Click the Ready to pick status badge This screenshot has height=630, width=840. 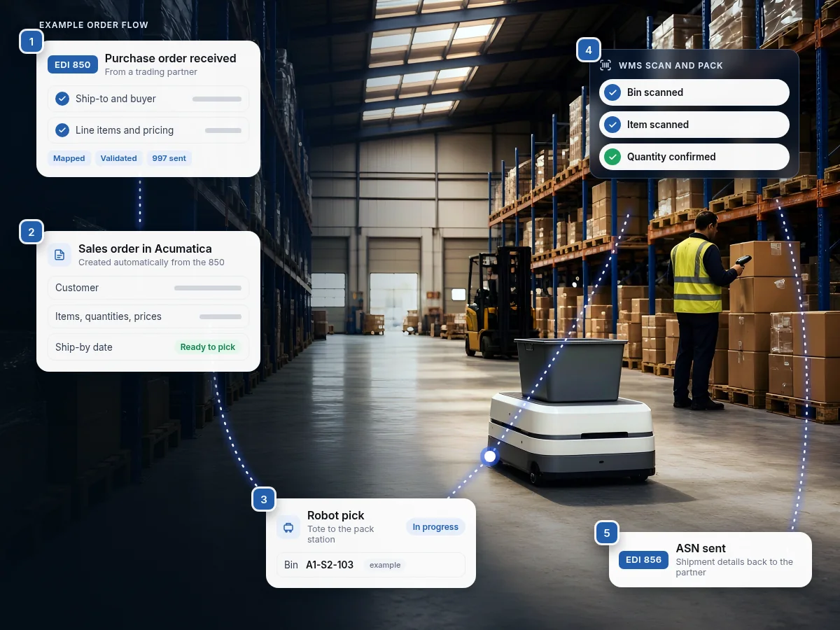click(208, 347)
